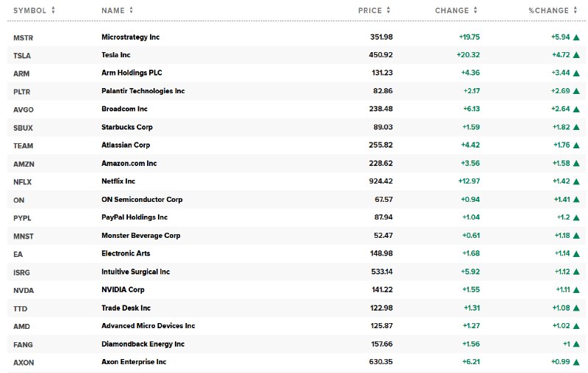Open the ON ticker symbol
588x373 pixels.
click(19, 200)
